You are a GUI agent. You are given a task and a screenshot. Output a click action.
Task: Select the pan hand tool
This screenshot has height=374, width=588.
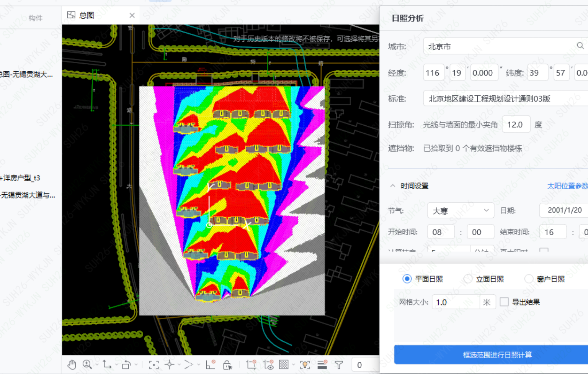(72, 365)
